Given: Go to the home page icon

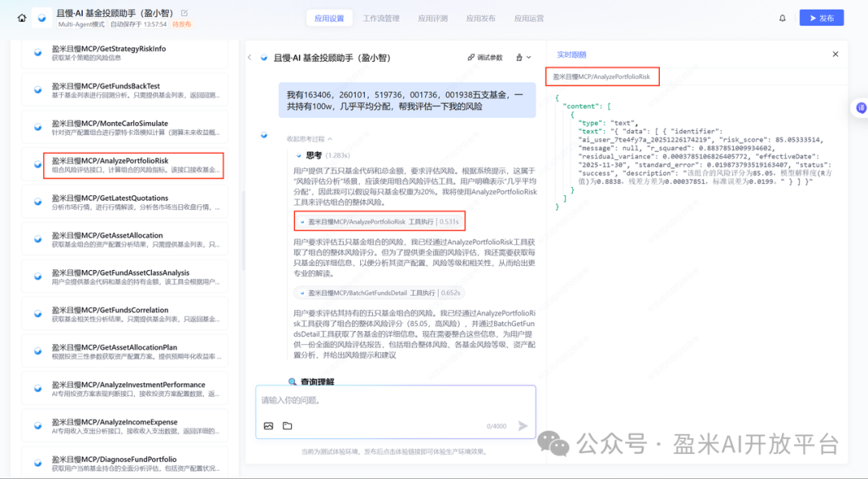Looking at the screenshot, I should tap(22, 18).
